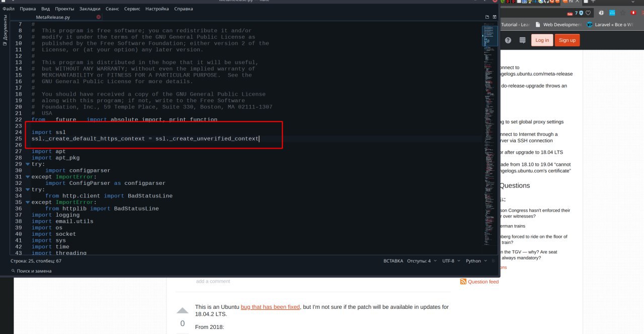Click the help question mark icon in browser
Screen dimensions: 644x334
[508, 40]
